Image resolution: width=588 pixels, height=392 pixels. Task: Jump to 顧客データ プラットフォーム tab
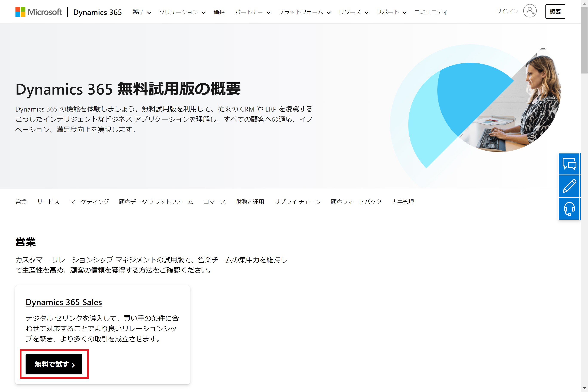pyautogui.click(x=156, y=202)
